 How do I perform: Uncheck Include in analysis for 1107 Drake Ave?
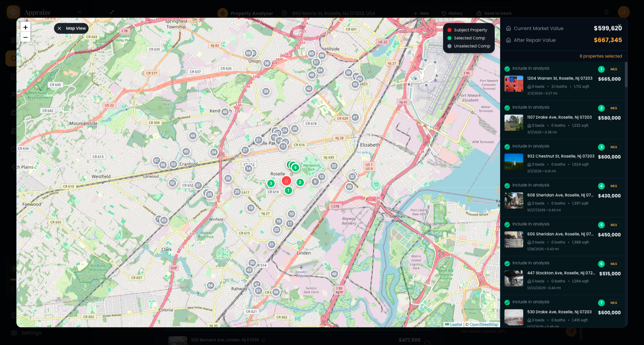click(507, 108)
